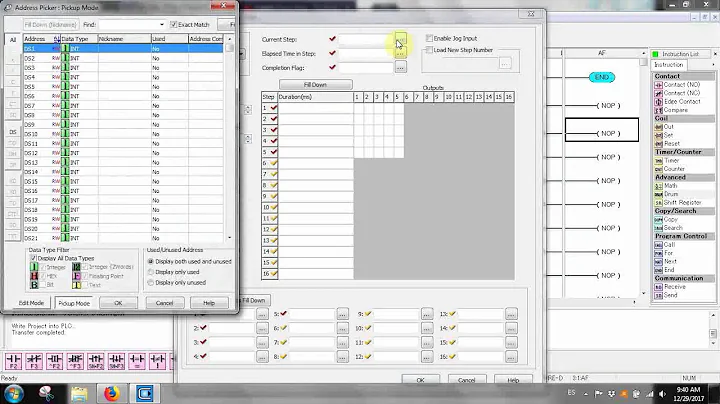
Task: Select Display only unused option
Action: (151, 282)
